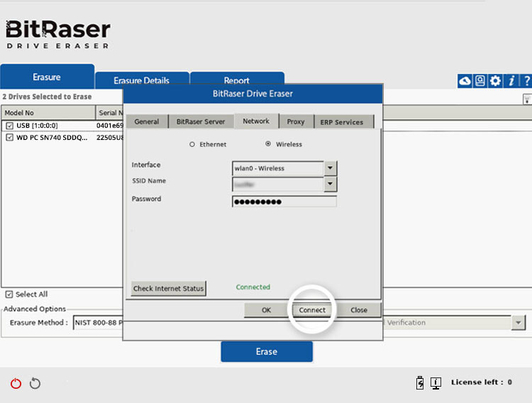Open help question mark icon
The height and width of the screenshot is (403, 532).
[526, 81]
